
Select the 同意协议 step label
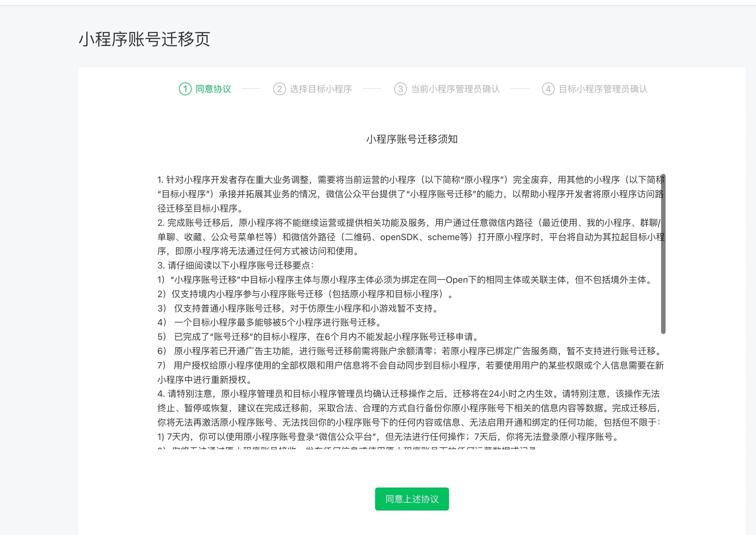[213, 89]
